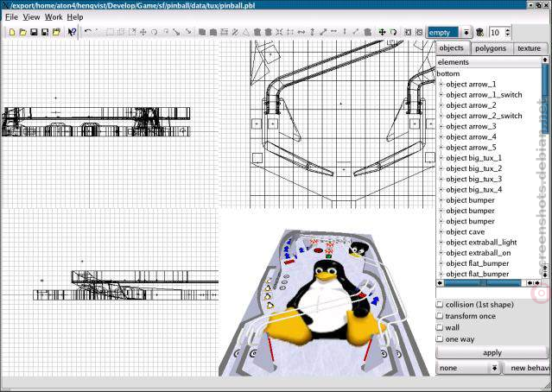Select the object extraball_on row

pos(478,253)
